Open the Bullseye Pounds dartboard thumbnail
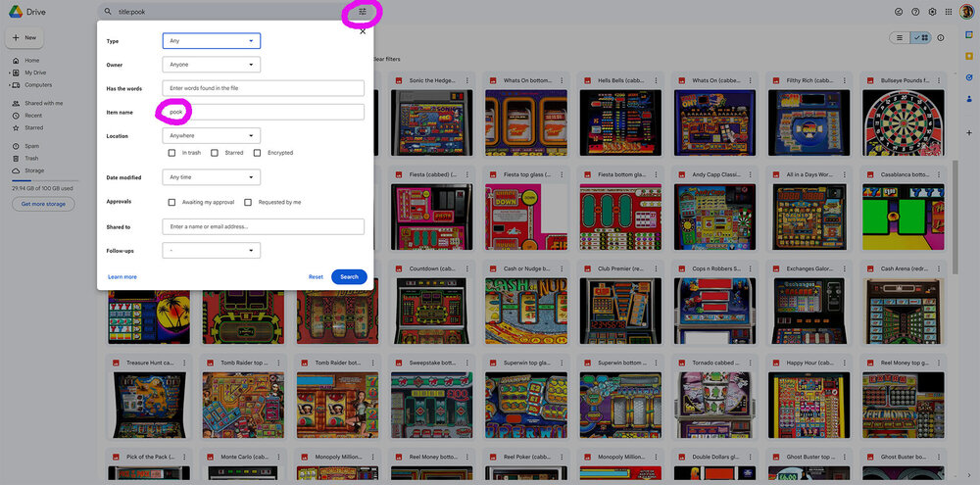Image resolution: width=980 pixels, height=485 pixels. pos(904,122)
